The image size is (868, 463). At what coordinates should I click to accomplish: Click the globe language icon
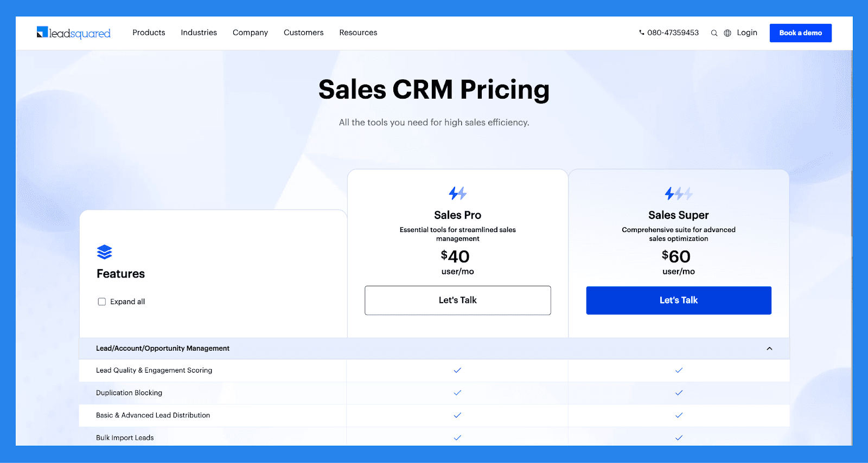727,33
